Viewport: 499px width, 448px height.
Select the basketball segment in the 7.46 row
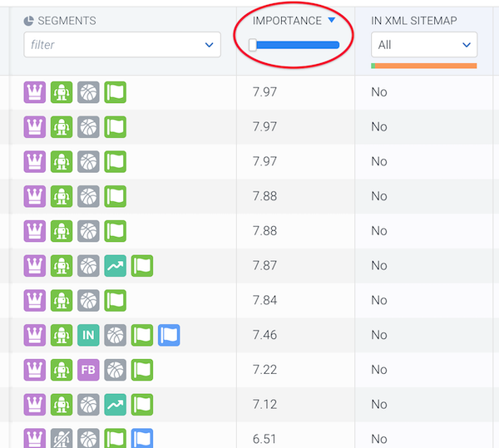(116, 335)
